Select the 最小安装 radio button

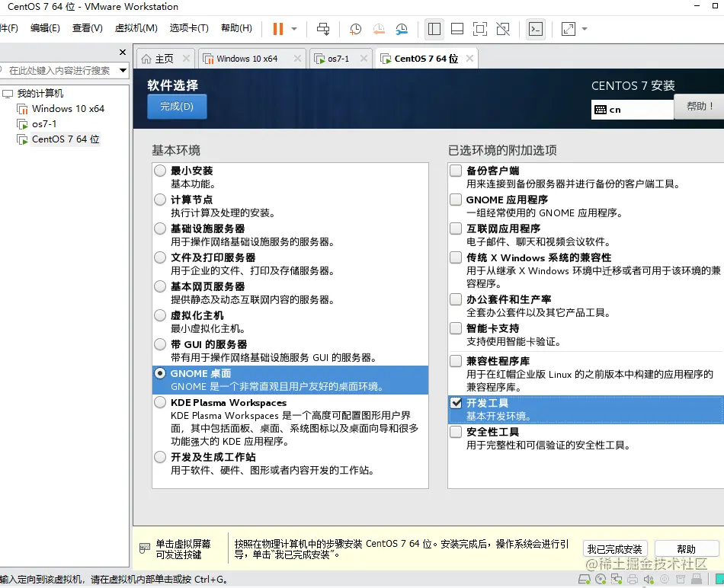tap(160, 171)
